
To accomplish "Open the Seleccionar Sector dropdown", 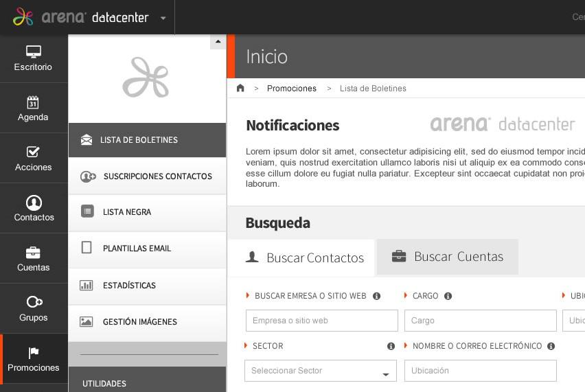I will pos(321,371).
